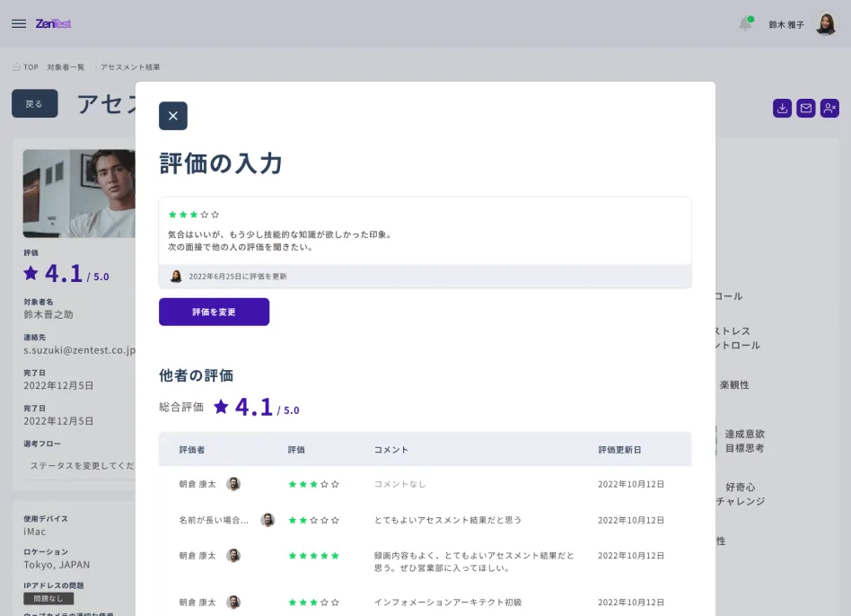Click the 鈴木 雅子 user name
The height and width of the screenshot is (616, 851).
(x=785, y=24)
